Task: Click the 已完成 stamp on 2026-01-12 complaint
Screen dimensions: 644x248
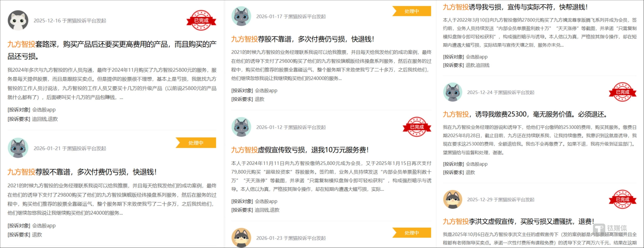Action: pos(417,127)
